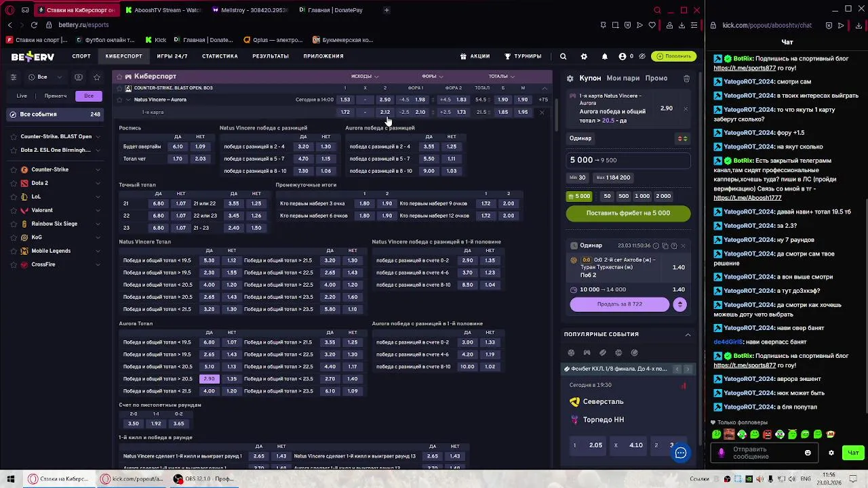Select the 50 quick stake chip
The height and width of the screenshot is (488, 868).
(x=607, y=196)
